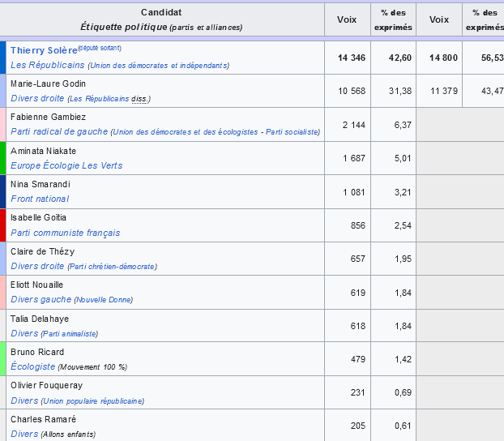The width and height of the screenshot is (504, 441).
Task: Click the dark blue Front national swatch
Action: click(x=3, y=191)
